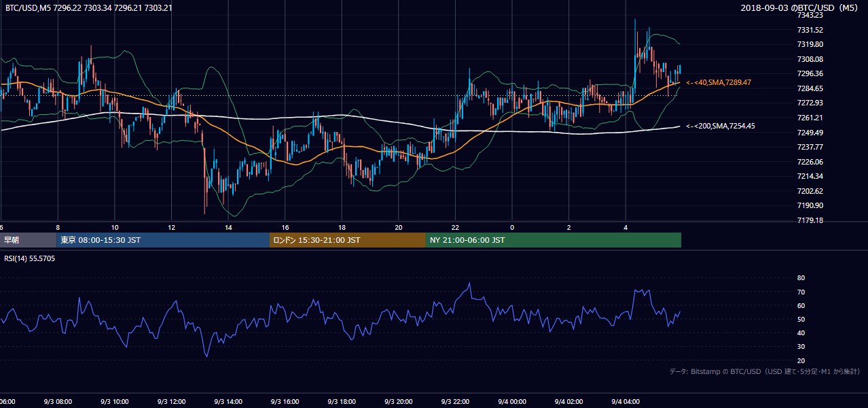Click the 9/3 14:00 time axis label
This screenshot has width=868, height=408.
click(x=228, y=402)
